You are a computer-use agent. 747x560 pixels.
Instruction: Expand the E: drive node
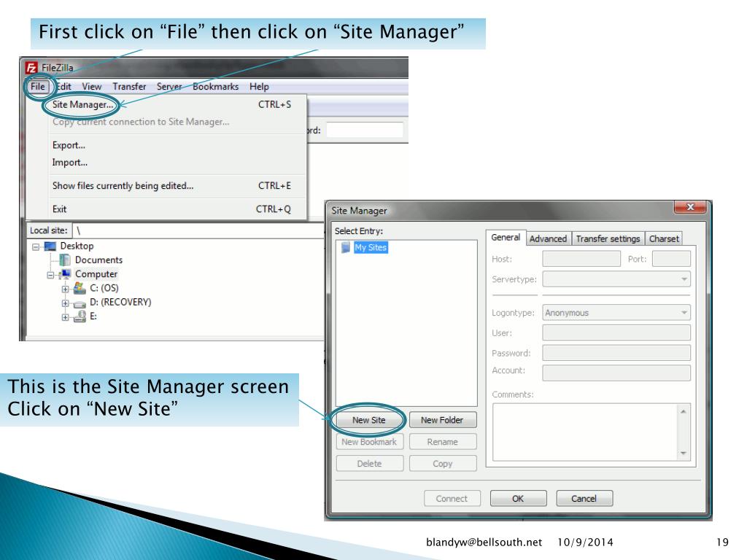coord(65,317)
